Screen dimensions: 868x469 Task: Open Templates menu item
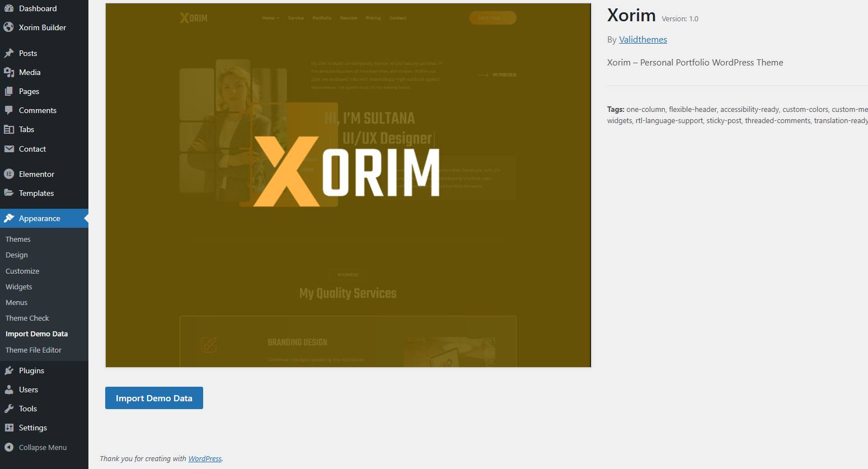tap(44, 193)
